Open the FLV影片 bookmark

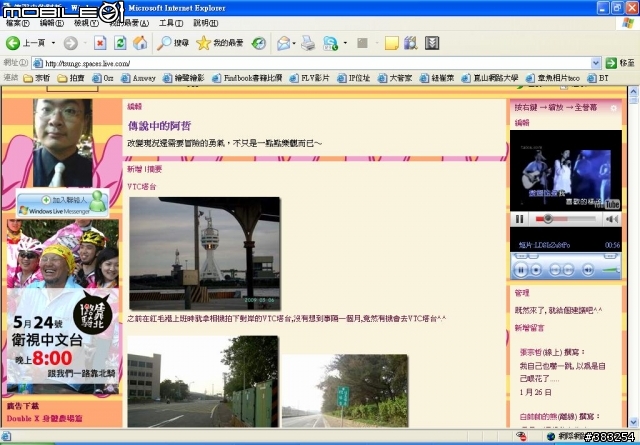coord(309,78)
